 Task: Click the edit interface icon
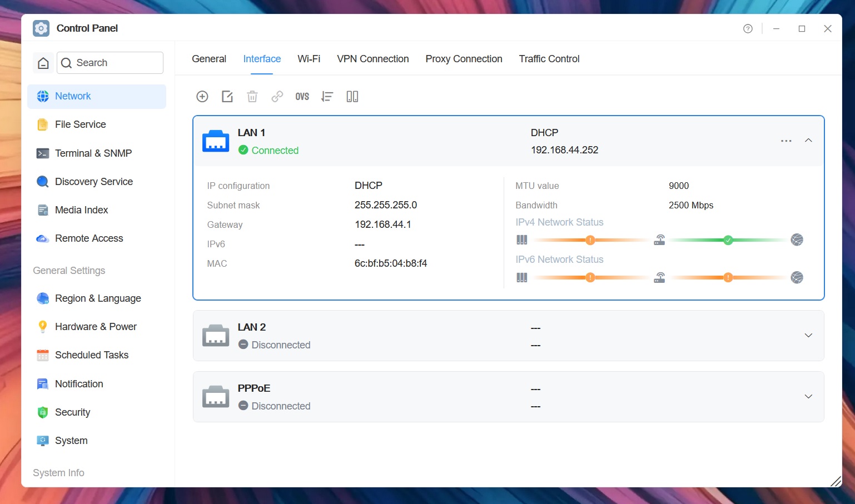[x=227, y=97]
